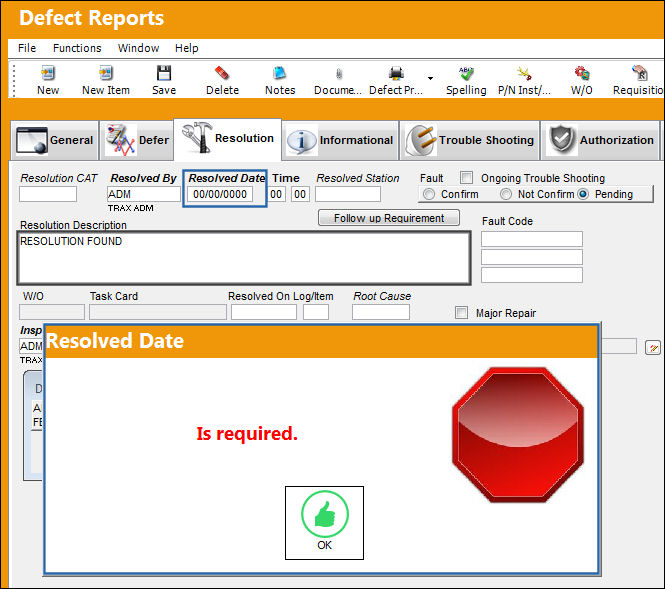The height and width of the screenshot is (589, 665).
Task: Click the Resolved By field containing ADM
Action: (144, 194)
